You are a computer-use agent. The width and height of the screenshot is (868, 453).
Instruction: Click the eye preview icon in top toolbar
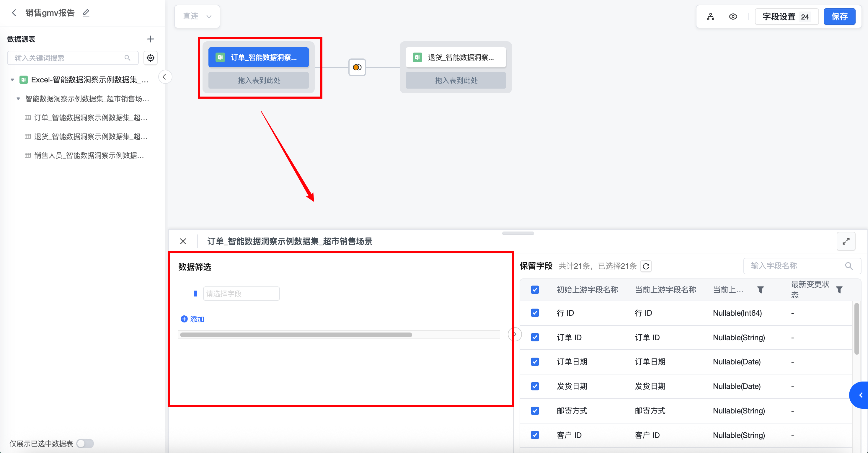pos(732,17)
